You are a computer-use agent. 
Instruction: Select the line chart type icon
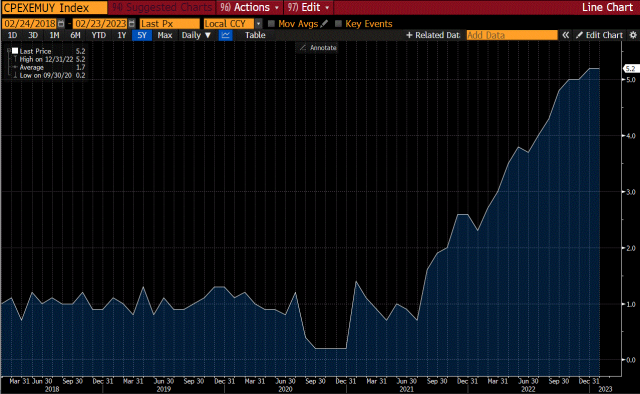coord(225,35)
